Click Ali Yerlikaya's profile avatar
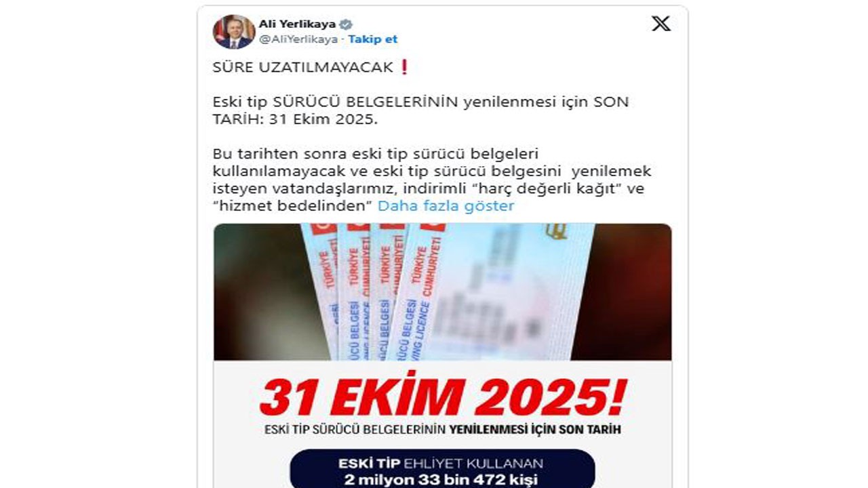 [x=234, y=31]
